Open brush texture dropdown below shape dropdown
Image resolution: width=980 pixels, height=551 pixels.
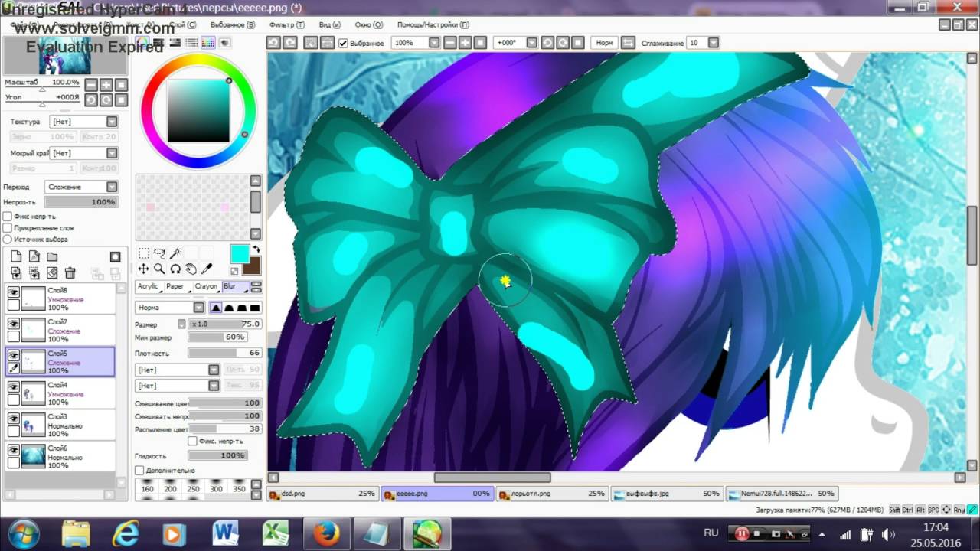[178, 386]
